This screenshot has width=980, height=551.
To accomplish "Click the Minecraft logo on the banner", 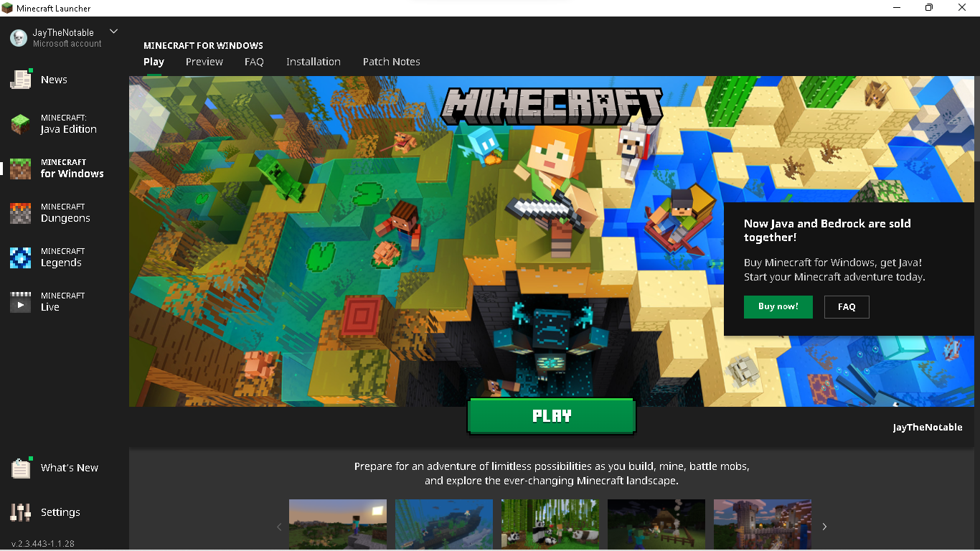I will coord(552,106).
